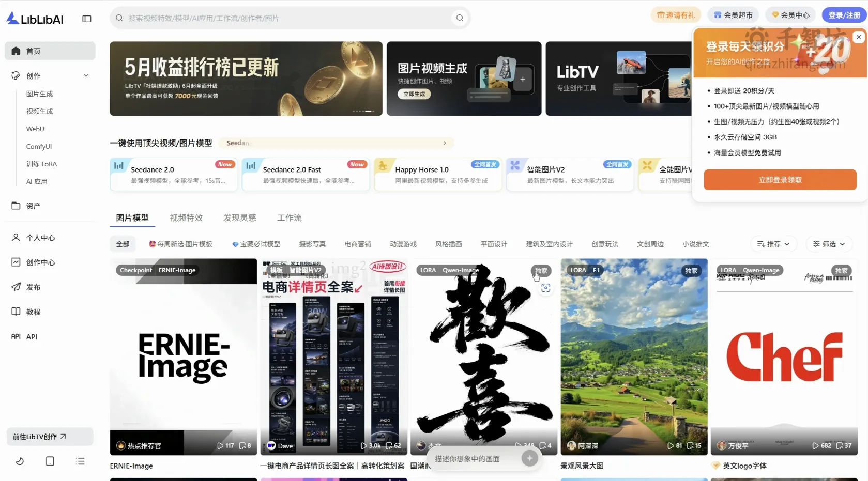The height and width of the screenshot is (481, 868).
Task: Select the 平面设计 category
Action: tap(494, 244)
